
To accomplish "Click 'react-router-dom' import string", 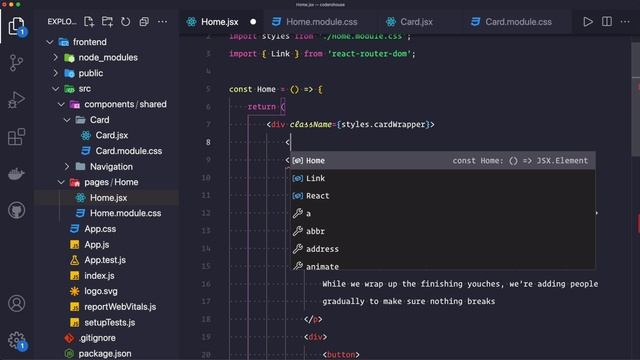I will pos(370,54).
